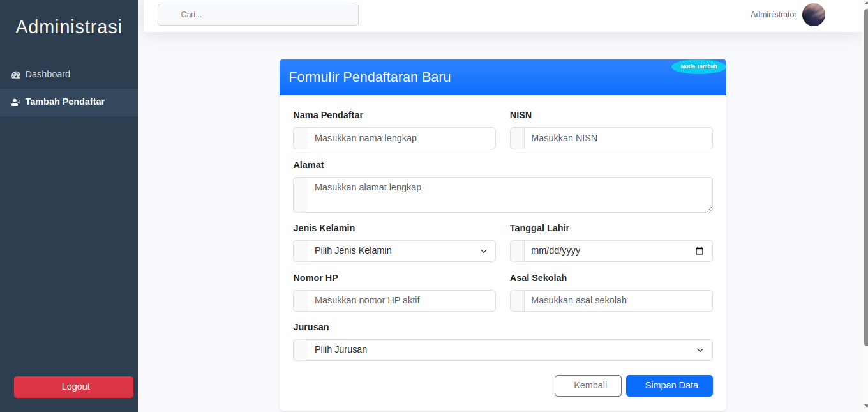Click into the NISN input field
Screen dimensions: 868x412
tap(617, 138)
